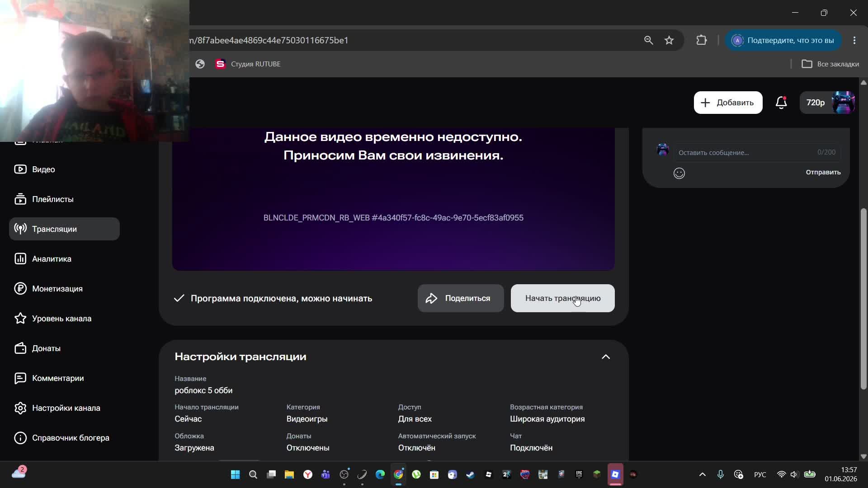Bookmark this page with star icon

[x=669, y=40]
